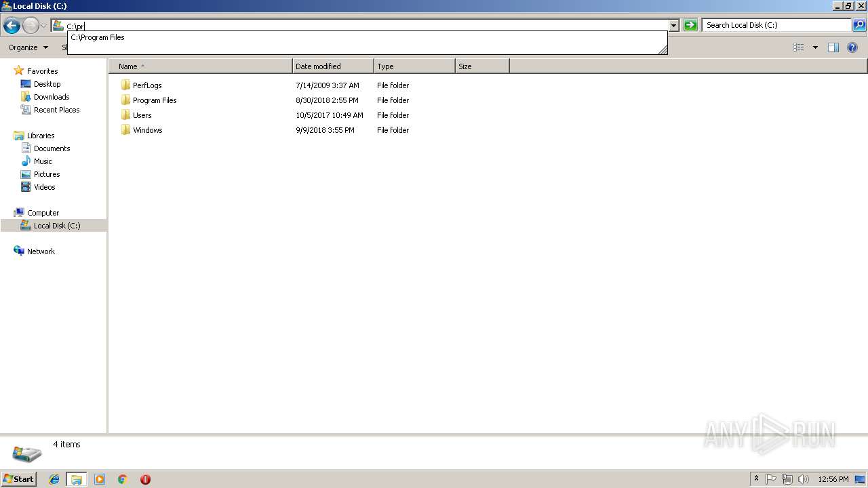Open Downloads in Favorites
This screenshot has height=488, width=868.
(52, 97)
